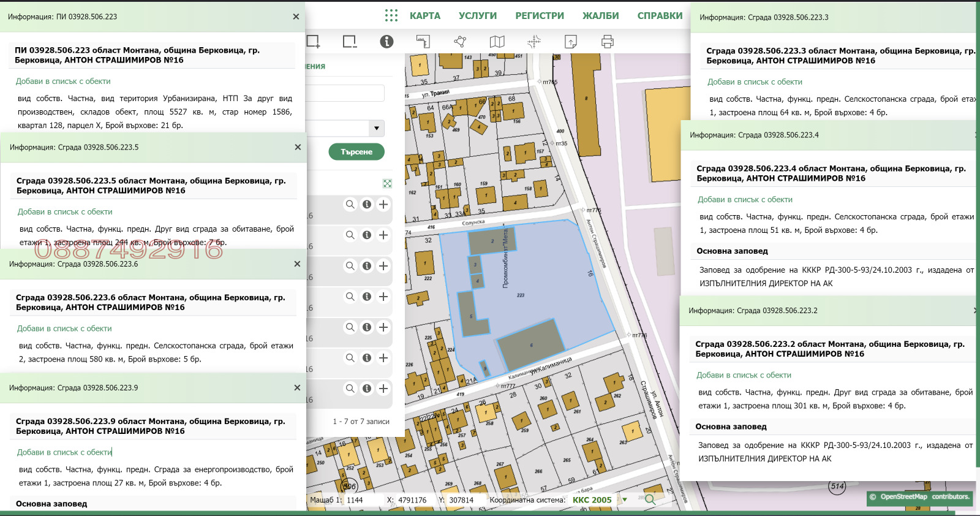The width and height of the screenshot is (980, 516).
Task: Click the file upload icon in toolbar
Action: coord(570,42)
